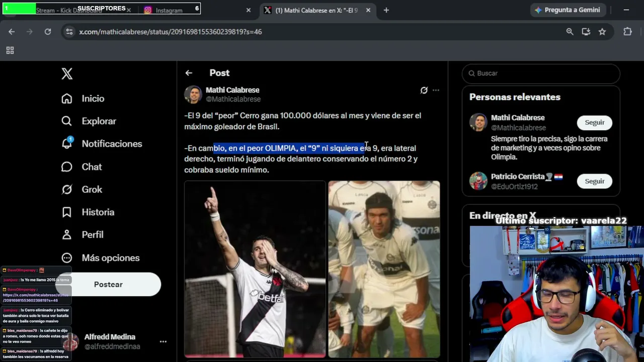
Task: Open the browser extensions puzzle icon
Action: [627, 32]
